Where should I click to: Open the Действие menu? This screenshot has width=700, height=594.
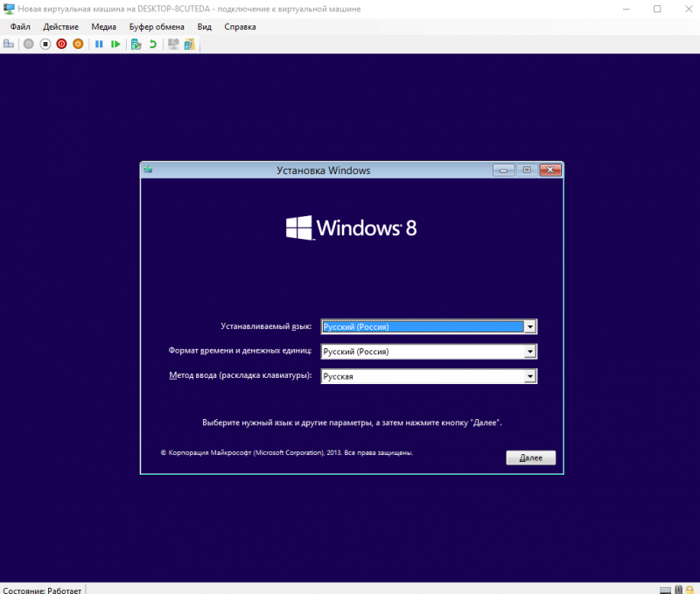[x=60, y=27]
